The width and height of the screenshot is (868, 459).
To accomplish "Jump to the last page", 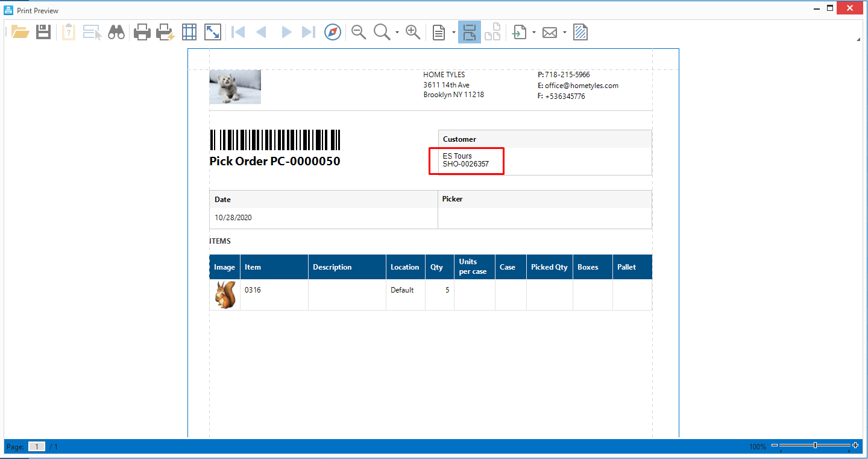I will tap(309, 32).
